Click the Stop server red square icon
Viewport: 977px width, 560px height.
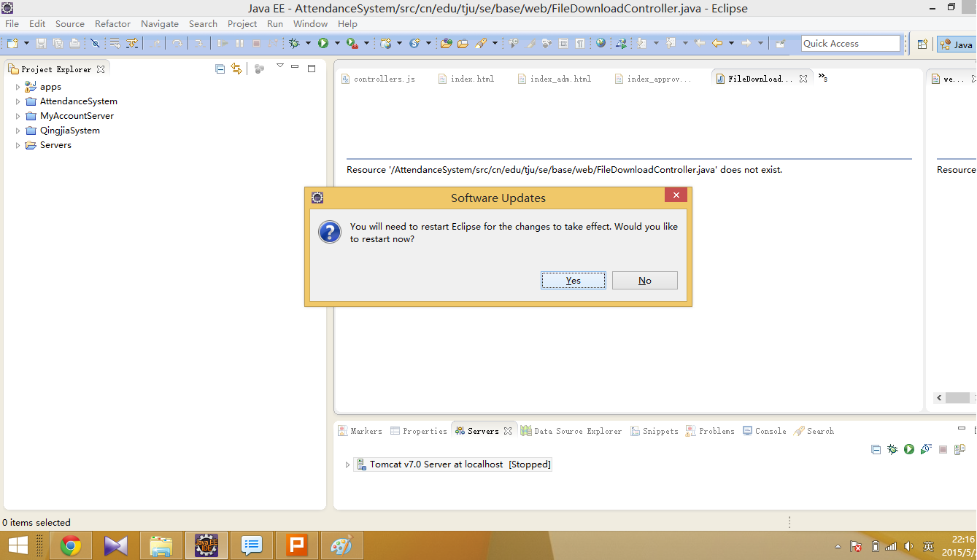pos(943,449)
